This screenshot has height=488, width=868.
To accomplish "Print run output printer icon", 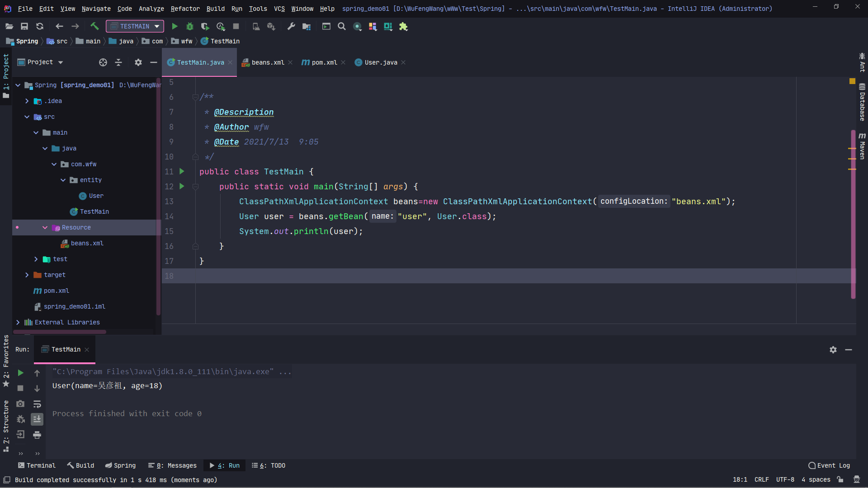I will [x=37, y=435].
